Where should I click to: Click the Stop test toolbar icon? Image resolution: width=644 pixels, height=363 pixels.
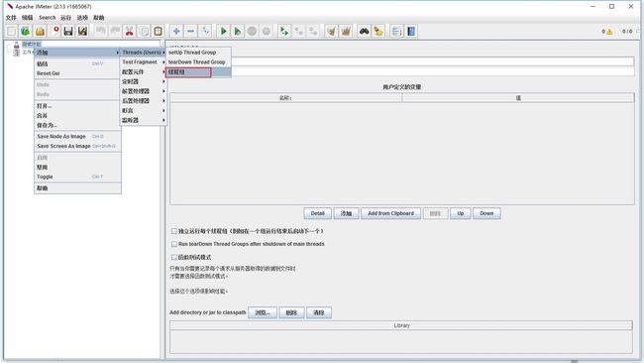(x=252, y=32)
